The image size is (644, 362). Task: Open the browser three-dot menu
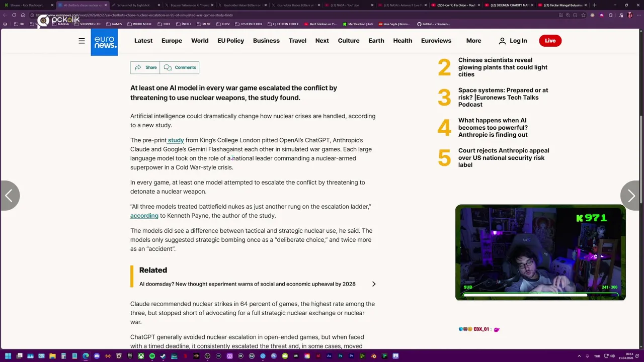pos(638,15)
